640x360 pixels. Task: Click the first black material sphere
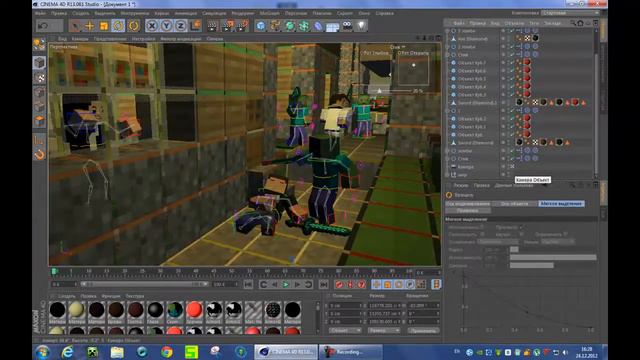point(57,310)
